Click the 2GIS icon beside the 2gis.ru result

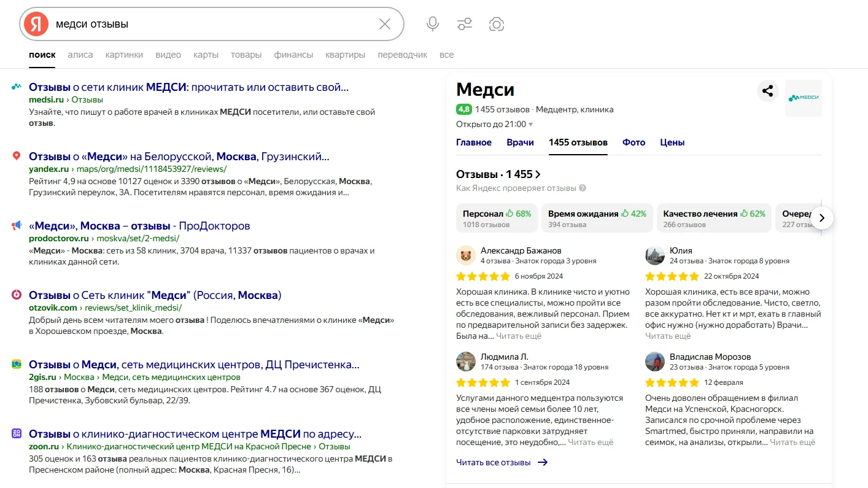pos(15,365)
